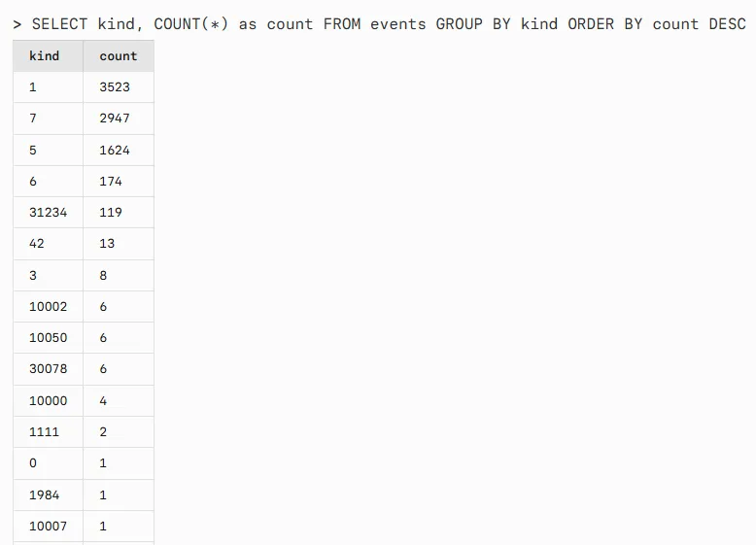Select the kind cell showing 42
Viewport: 756px width, 545px height.
click(49, 244)
